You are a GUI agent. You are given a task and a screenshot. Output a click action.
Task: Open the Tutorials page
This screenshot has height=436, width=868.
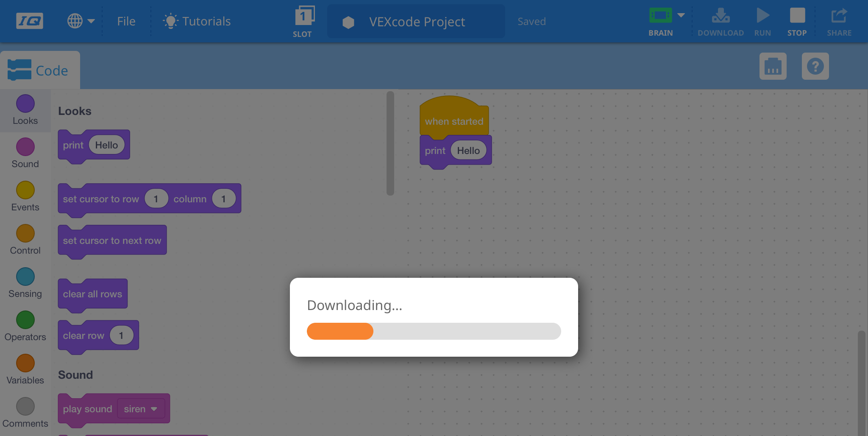point(197,21)
